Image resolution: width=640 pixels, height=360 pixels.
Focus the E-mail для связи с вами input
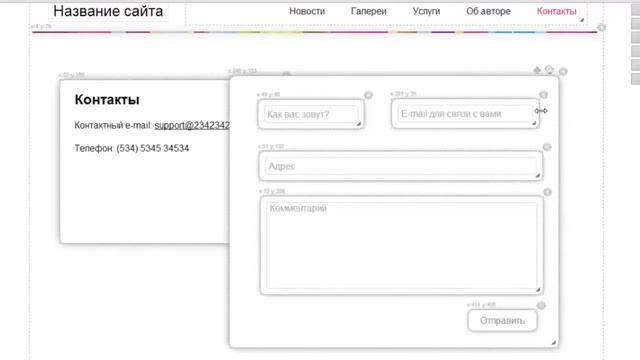[465, 114]
